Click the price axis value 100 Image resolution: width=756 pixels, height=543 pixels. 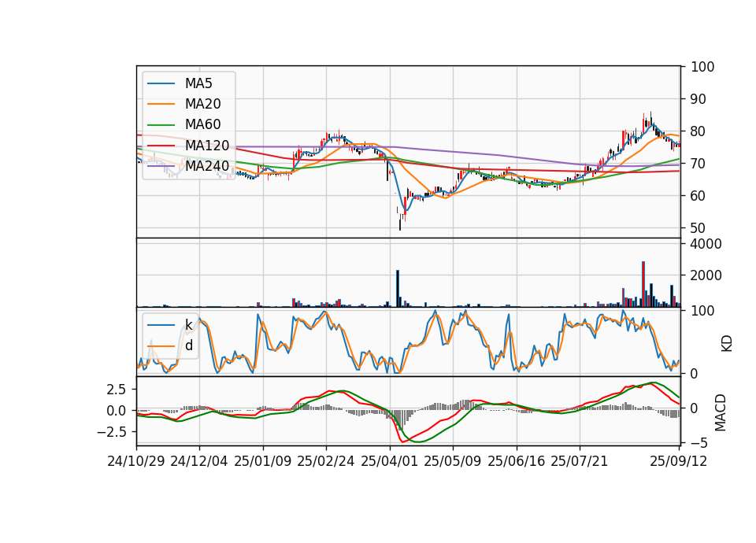coord(702,67)
